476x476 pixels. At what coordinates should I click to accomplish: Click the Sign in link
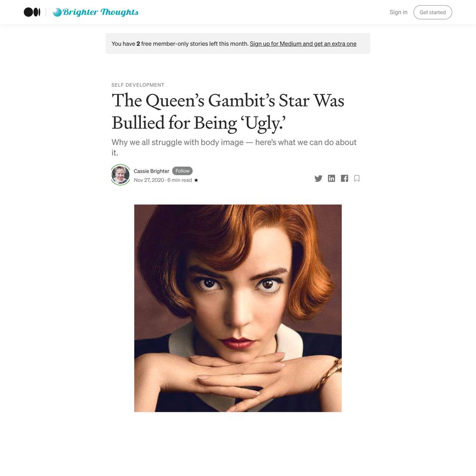(x=398, y=12)
